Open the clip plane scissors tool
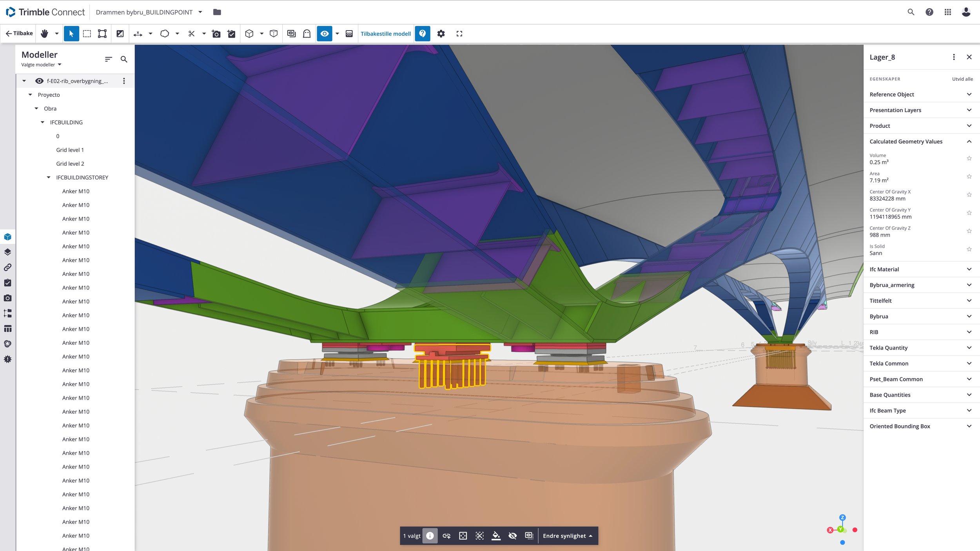Viewport: 980px width, 551px height. tap(191, 34)
